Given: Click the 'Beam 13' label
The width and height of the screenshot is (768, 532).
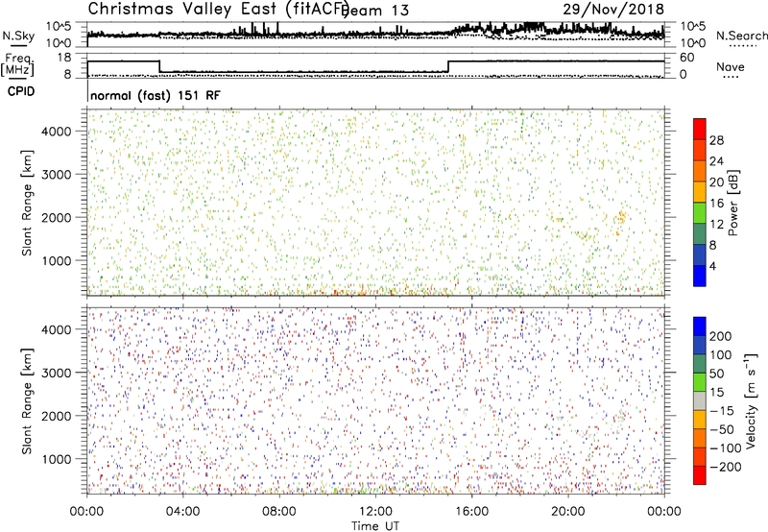Looking at the screenshot, I should point(376,11).
